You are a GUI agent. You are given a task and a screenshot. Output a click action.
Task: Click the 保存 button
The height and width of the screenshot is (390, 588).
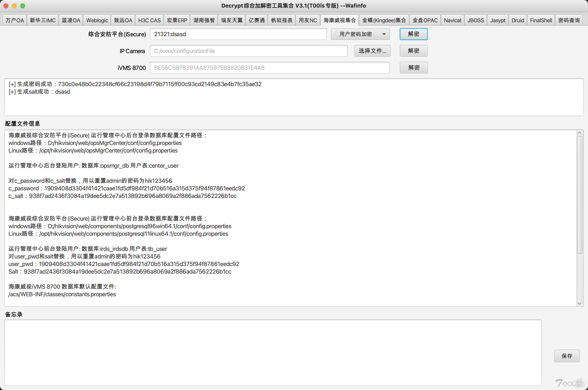[x=567, y=356]
